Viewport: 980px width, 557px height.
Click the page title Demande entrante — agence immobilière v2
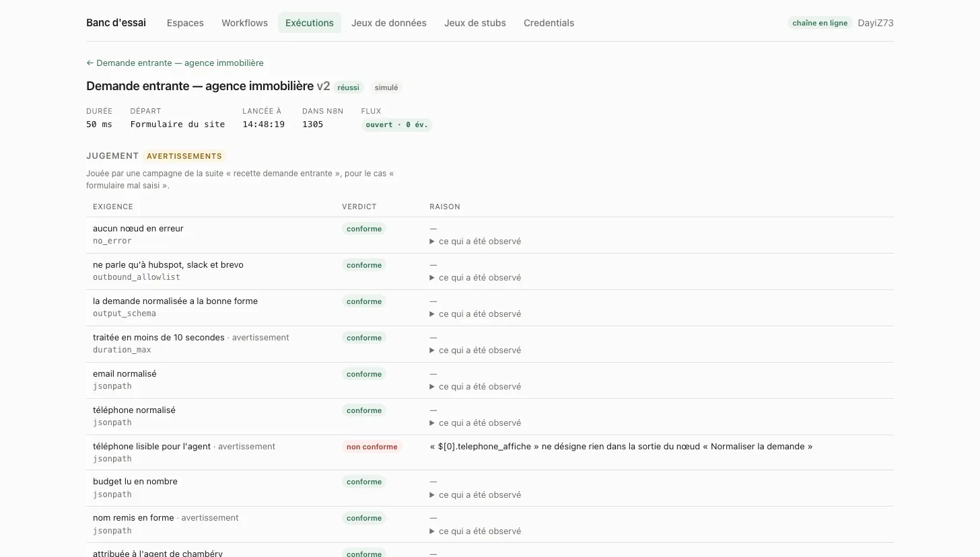coord(208,86)
